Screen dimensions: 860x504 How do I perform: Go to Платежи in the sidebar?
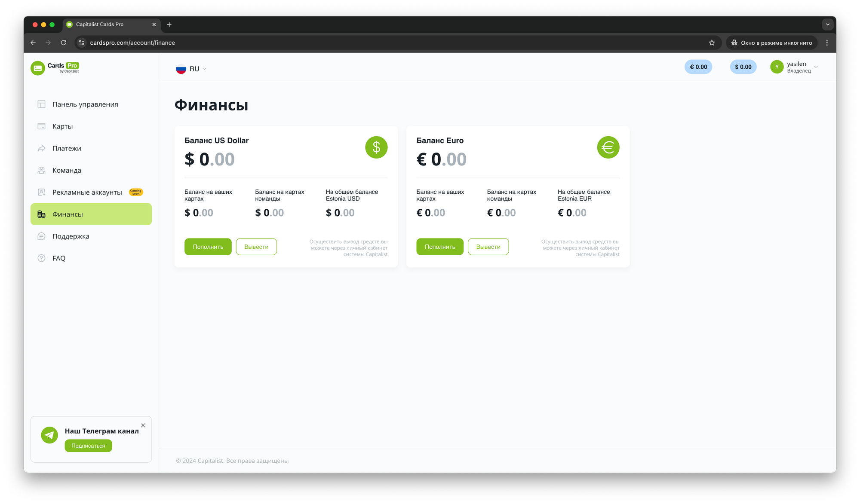tap(67, 148)
